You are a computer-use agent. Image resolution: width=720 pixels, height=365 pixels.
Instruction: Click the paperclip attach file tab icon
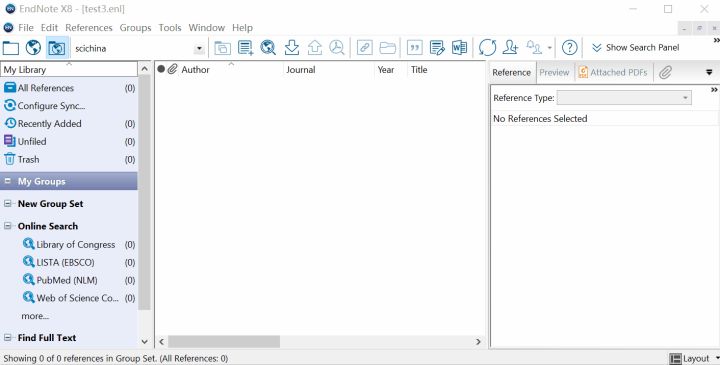point(665,73)
